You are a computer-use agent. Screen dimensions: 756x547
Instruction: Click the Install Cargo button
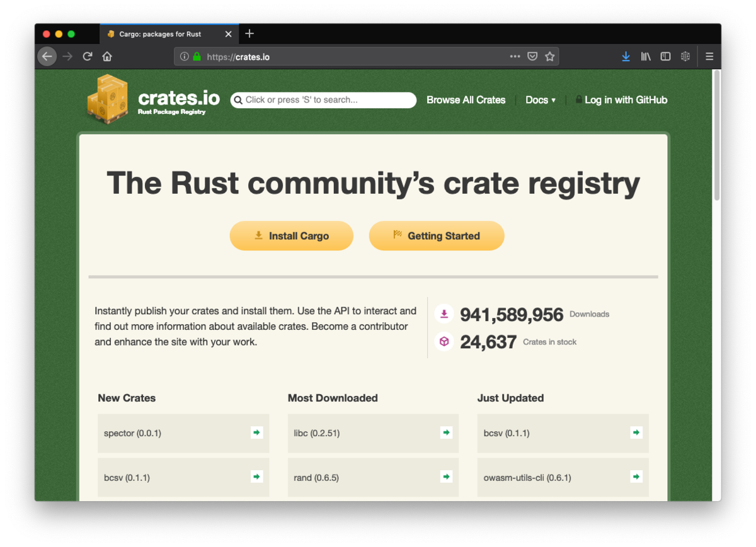[x=292, y=236]
